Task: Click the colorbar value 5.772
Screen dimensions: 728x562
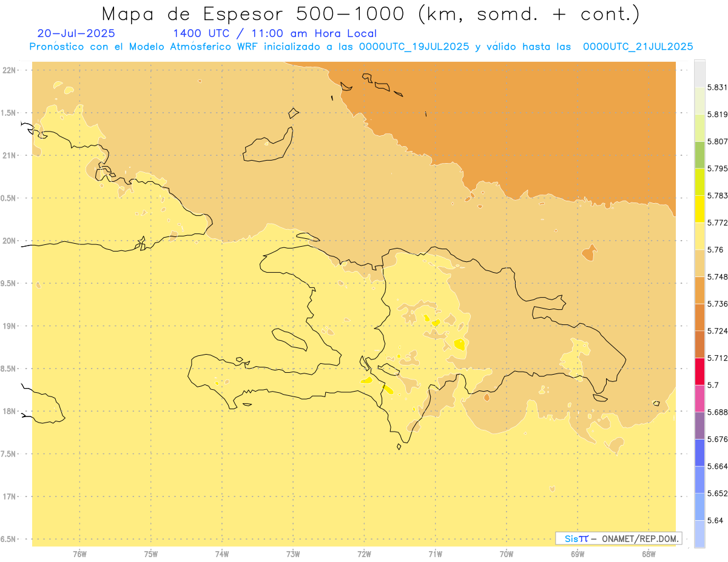Action: point(717,222)
